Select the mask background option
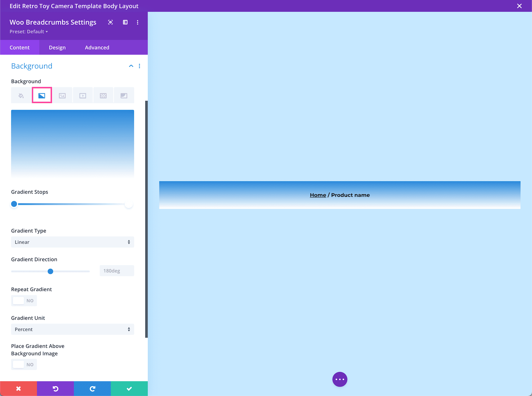Image resolution: width=532 pixels, height=396 pixels. [x=124, y=95]
